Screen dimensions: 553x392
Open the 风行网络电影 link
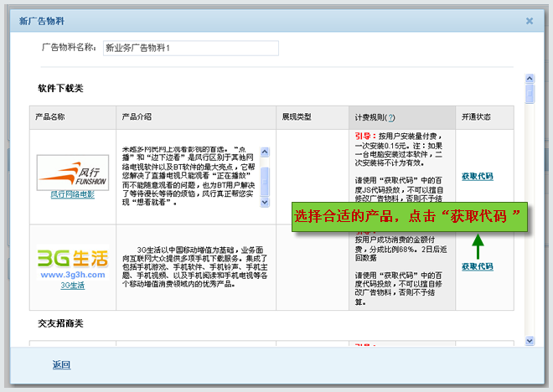(x=73, y=194)
